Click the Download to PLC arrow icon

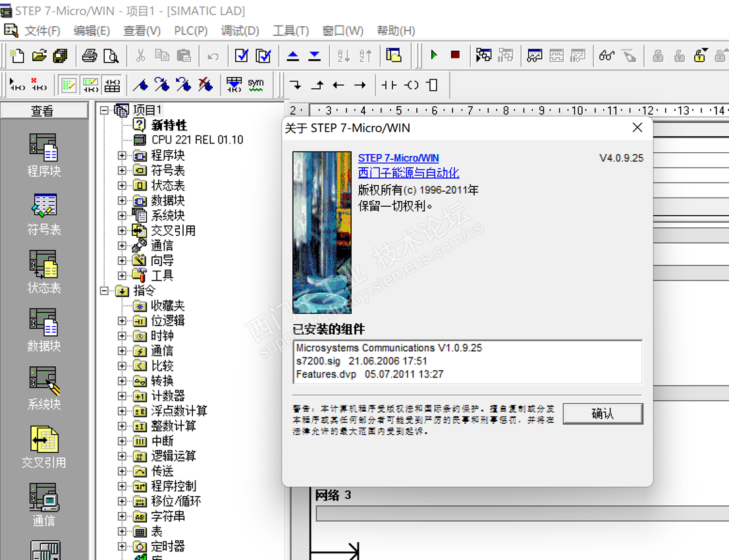tap(315, 56)
